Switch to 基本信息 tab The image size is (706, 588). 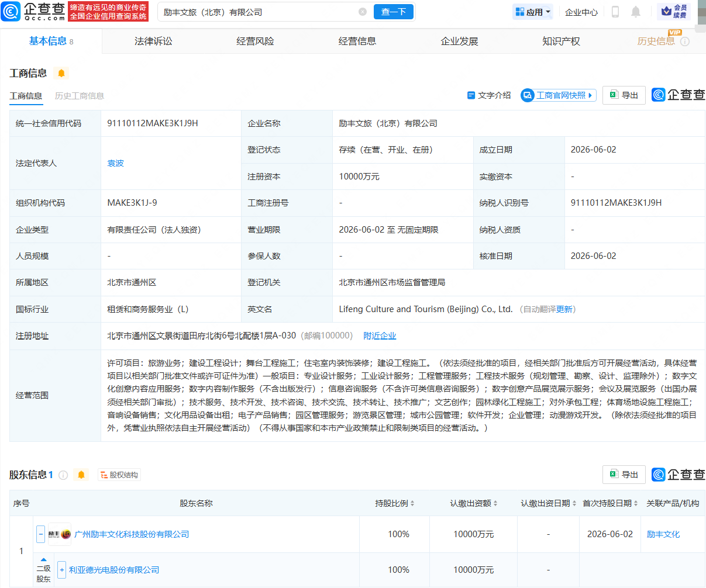tap(51, 41)
